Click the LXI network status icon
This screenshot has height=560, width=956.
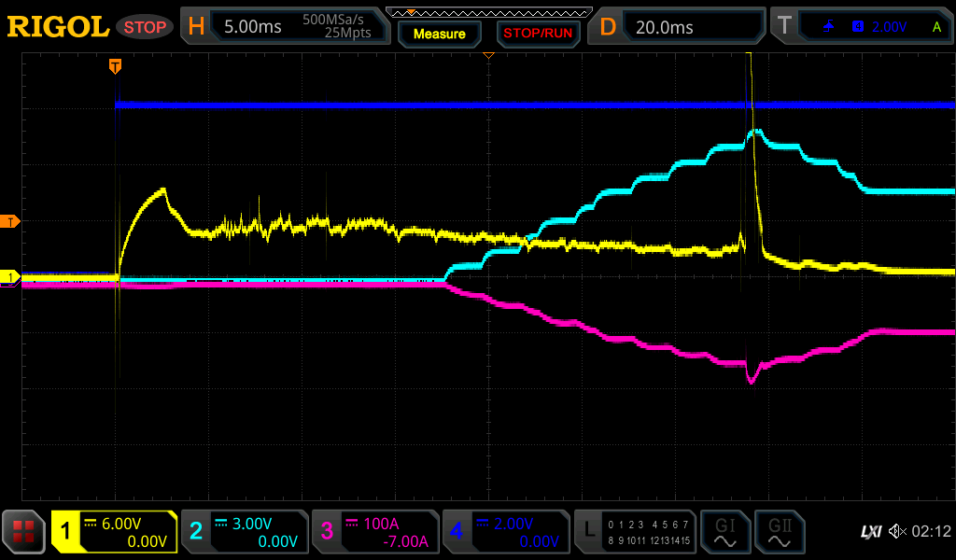point(870,532)
